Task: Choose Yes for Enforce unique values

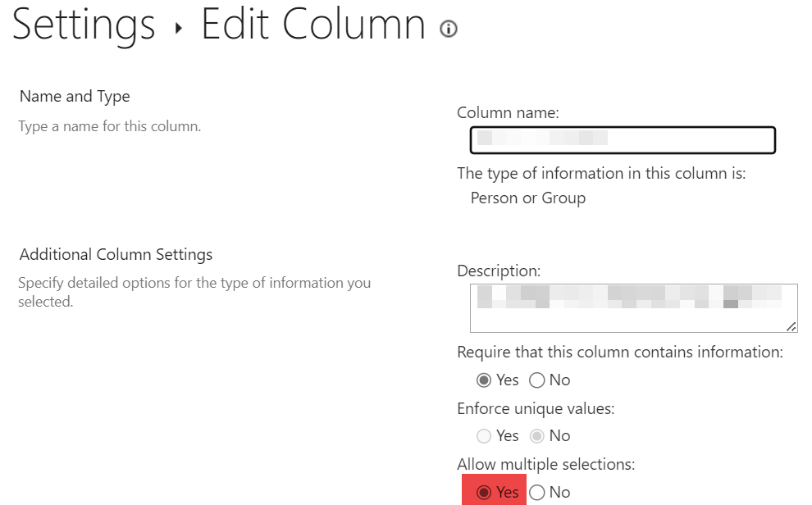Action: (484, 436)
